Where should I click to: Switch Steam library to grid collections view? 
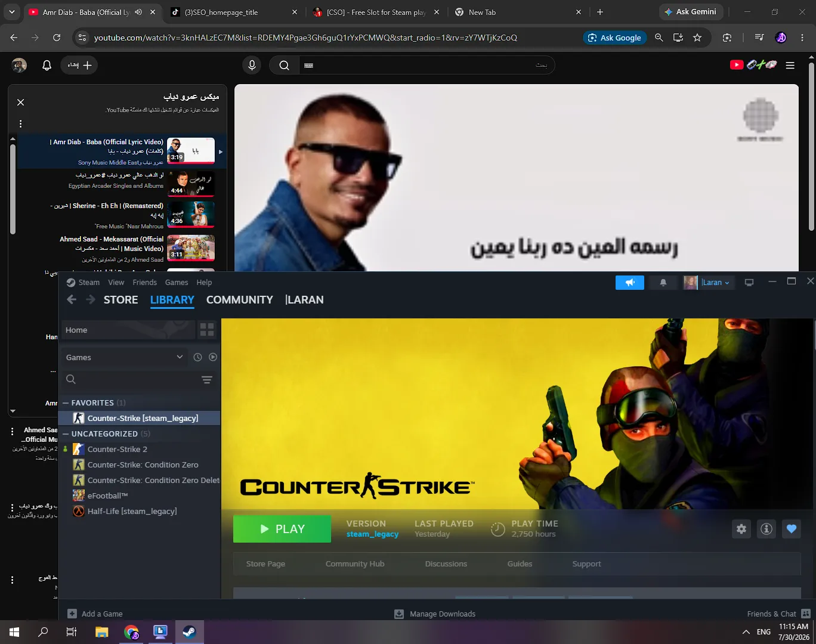coord(207,330)
